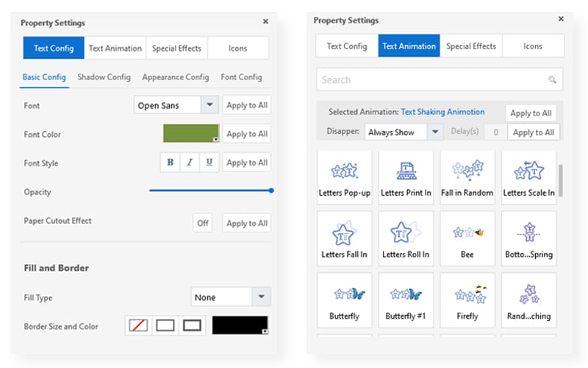
Task: Click the animation Search field
Action: coord(439,79)
